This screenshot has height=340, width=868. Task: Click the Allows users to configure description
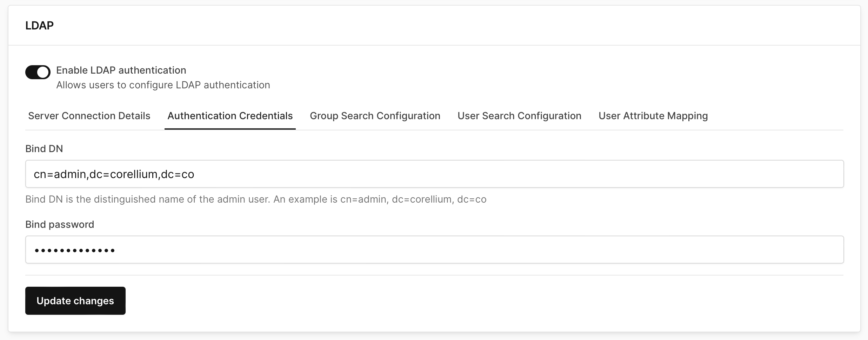point(163,85)
